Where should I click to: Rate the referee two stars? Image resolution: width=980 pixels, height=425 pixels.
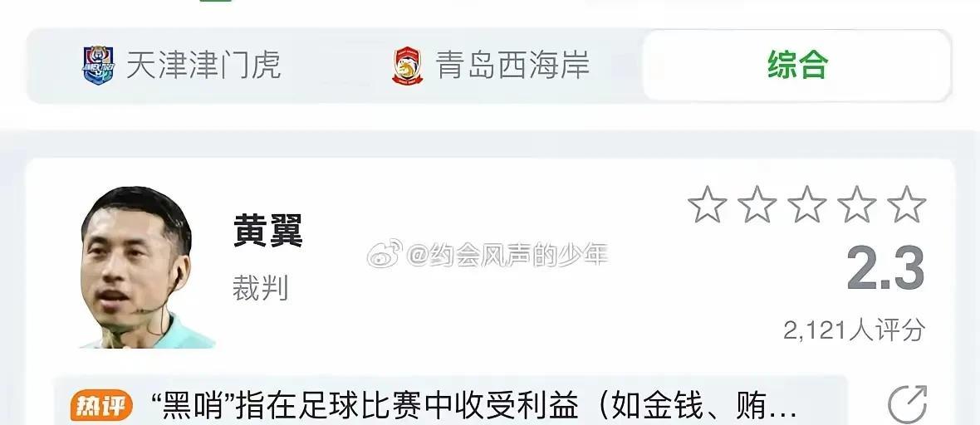coord(757,204)
